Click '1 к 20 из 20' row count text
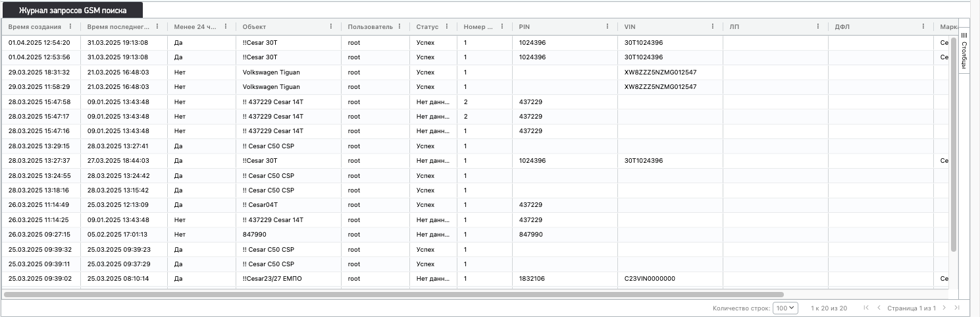The image size is (980, 317). pos(829,308)
